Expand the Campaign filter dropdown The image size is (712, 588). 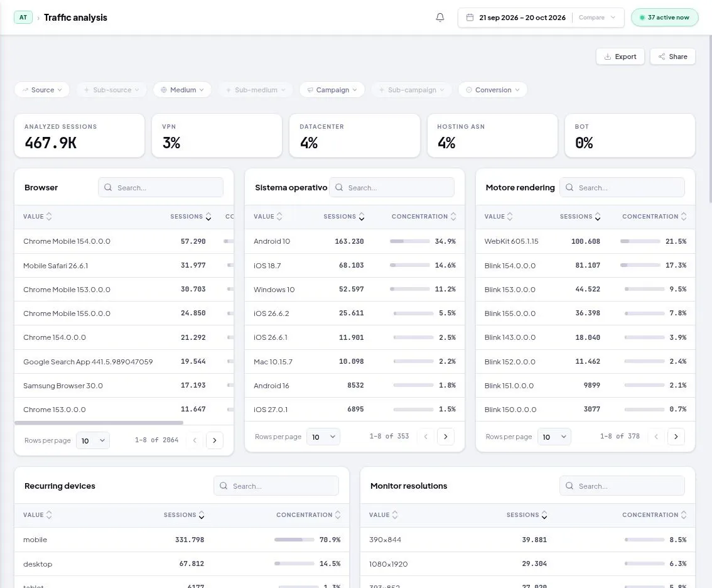[332, 90]
